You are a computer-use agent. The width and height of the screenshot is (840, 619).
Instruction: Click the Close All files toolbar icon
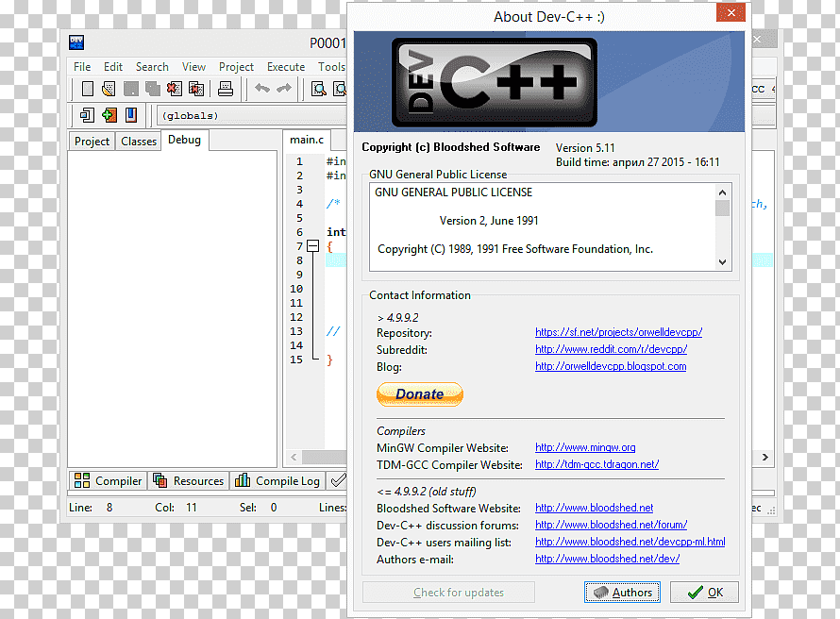[x=196, y=89]
